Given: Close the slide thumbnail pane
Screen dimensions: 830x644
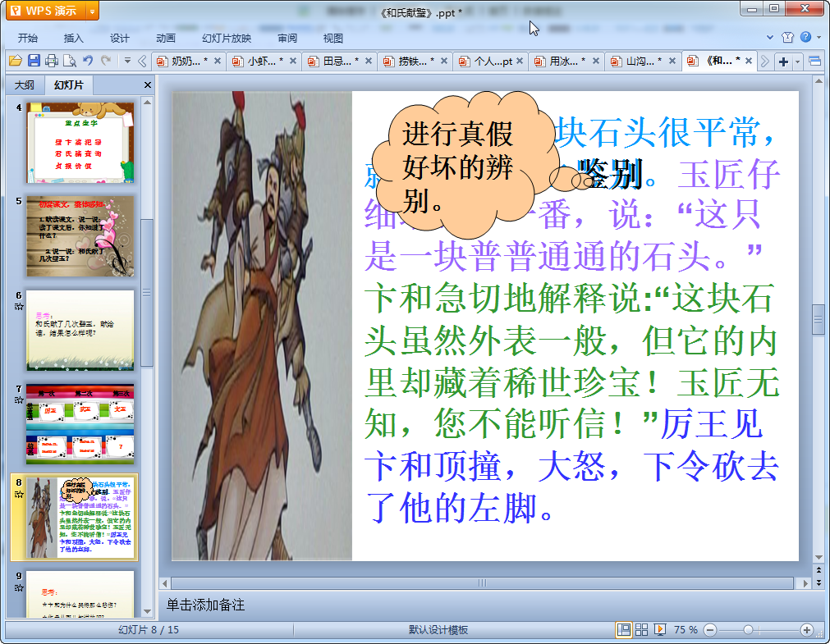Looking at the screenshot, I should [x=148, y=85].
